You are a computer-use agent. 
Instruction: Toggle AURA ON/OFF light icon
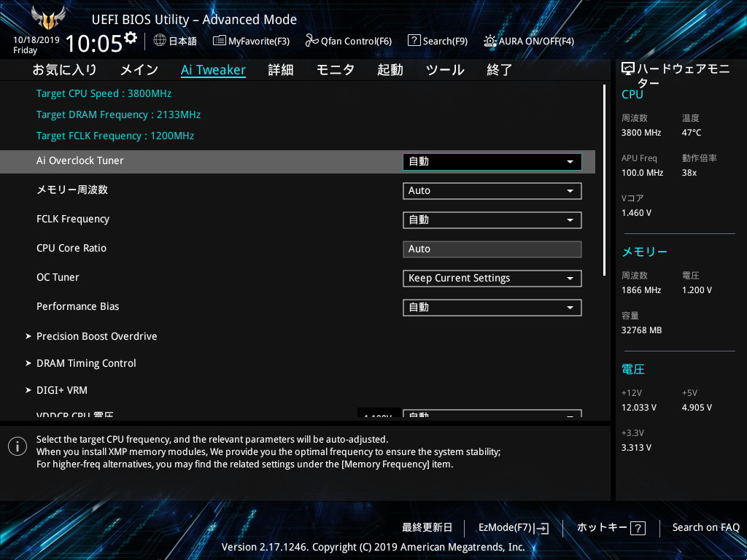coord(489,41)
